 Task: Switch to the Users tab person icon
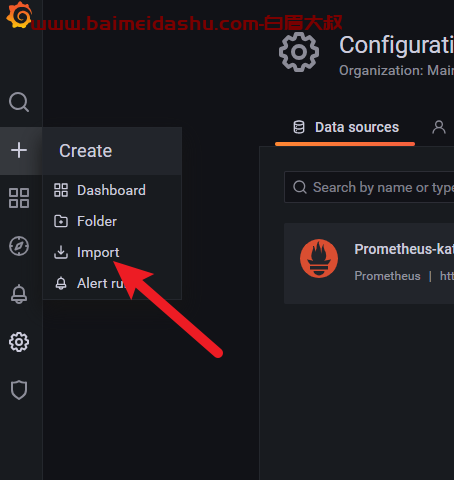pos(439,127)
